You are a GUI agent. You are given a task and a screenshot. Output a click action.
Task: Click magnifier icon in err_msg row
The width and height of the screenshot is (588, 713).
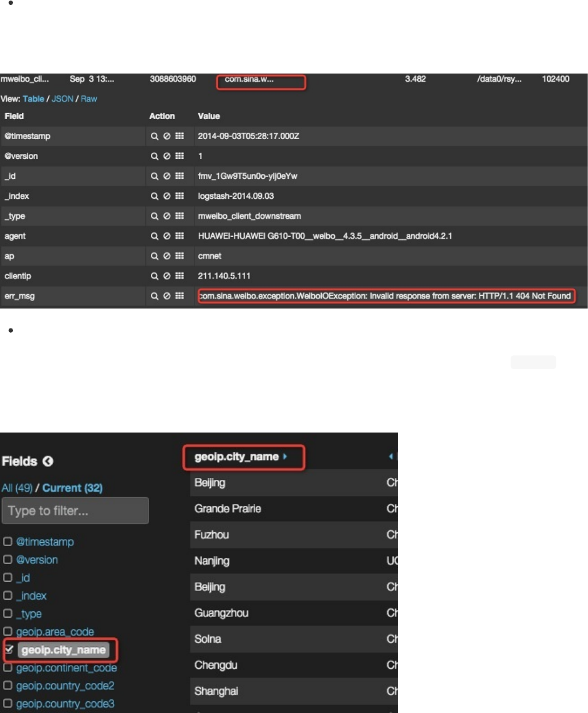[x=155, y=296]
